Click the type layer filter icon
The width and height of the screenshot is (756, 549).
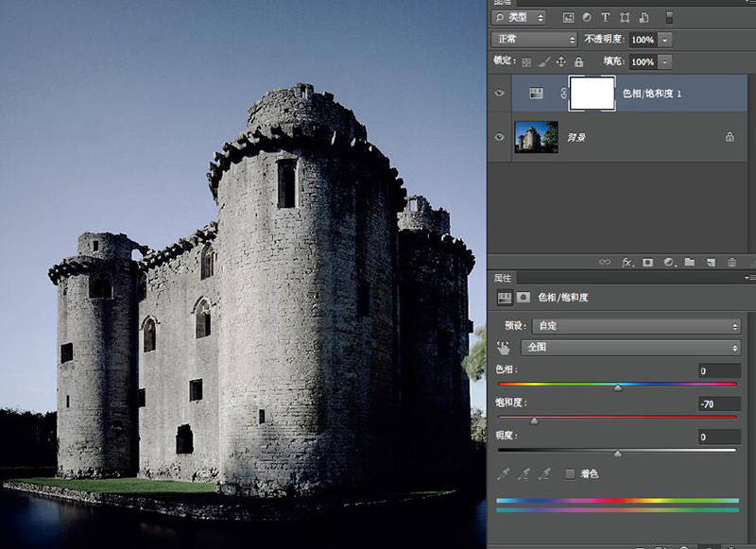tap(605, 18)
